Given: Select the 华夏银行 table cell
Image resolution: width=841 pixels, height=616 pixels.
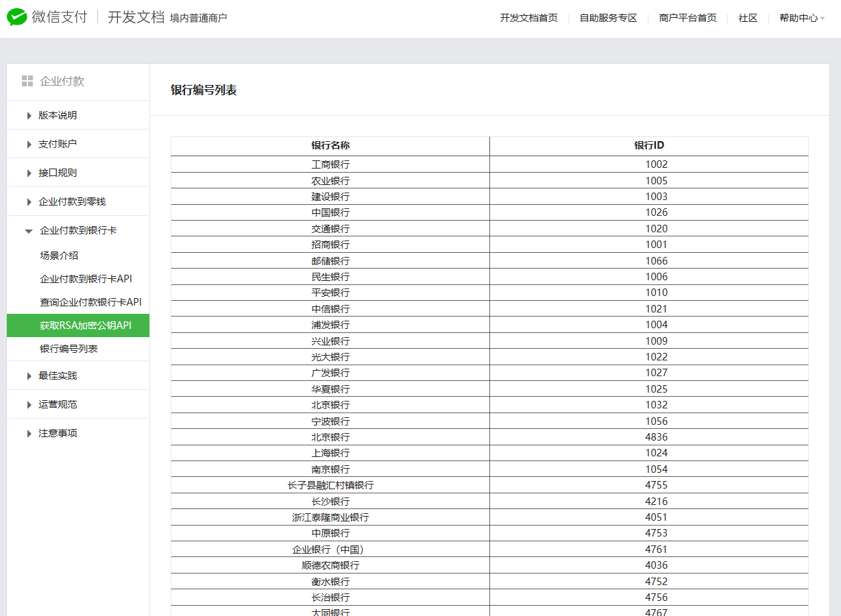Looking at the screenshot, I should 330,389.
